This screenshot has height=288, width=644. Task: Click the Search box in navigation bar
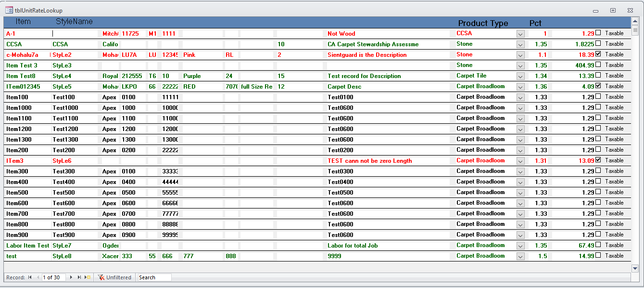tap(154, 277)
